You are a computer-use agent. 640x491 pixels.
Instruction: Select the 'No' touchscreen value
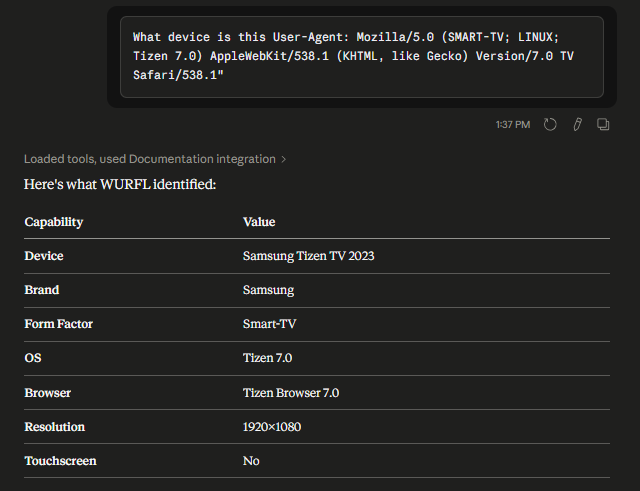pos(251,461)
